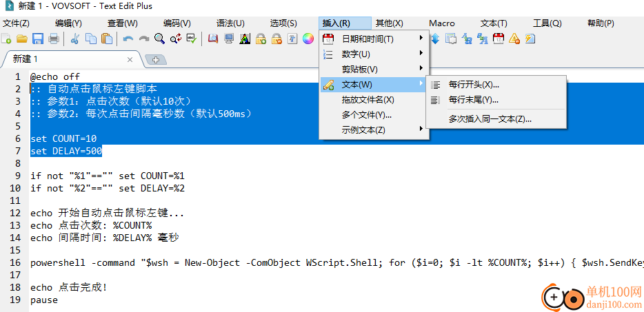This screenshot has width=644, height=312.
Task: Open the 语法(U) menu
Action: (230, 23)
